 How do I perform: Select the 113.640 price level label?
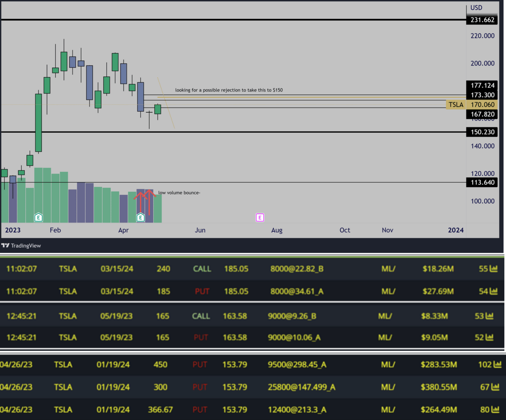click(x=482, y=183)
